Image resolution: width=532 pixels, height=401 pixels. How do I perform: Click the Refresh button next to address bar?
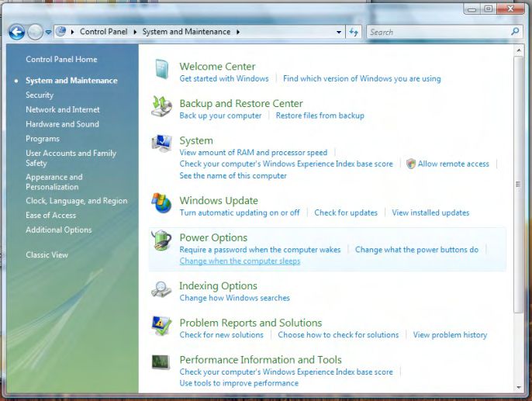(354, 32)
